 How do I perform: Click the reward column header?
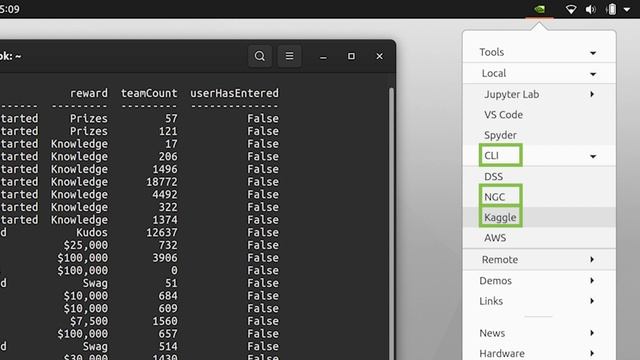click(89, 93)
